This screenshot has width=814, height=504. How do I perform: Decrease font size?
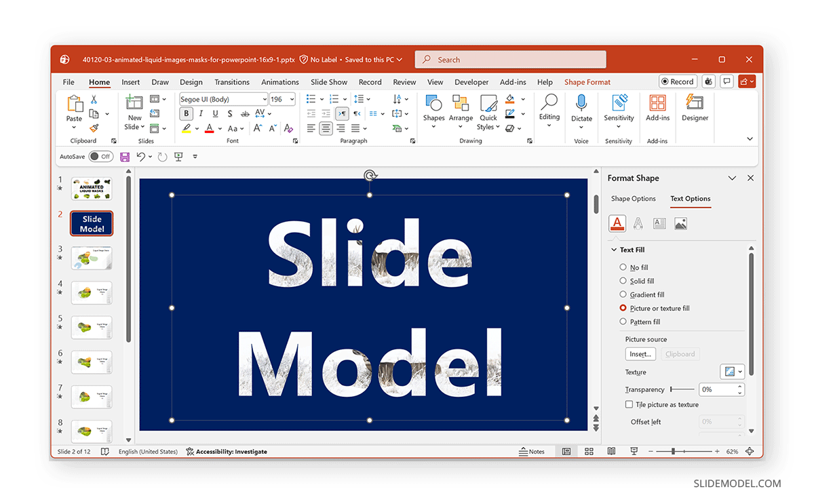273,128
